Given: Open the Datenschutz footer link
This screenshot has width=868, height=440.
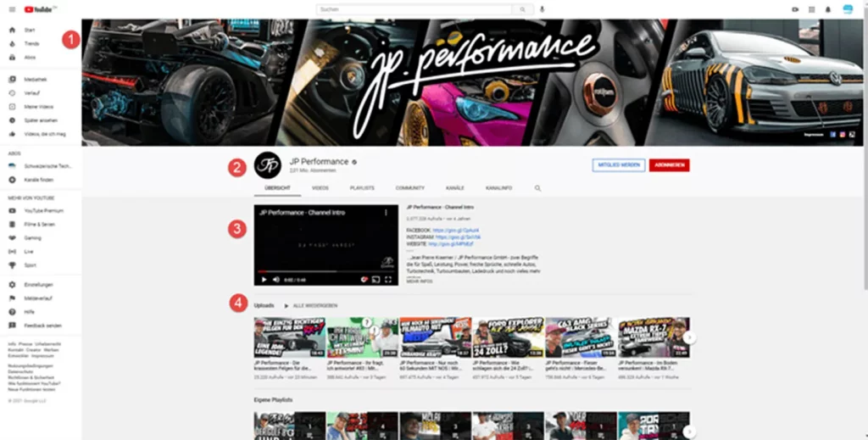Looking at the screenshot, I should [19, 372].
